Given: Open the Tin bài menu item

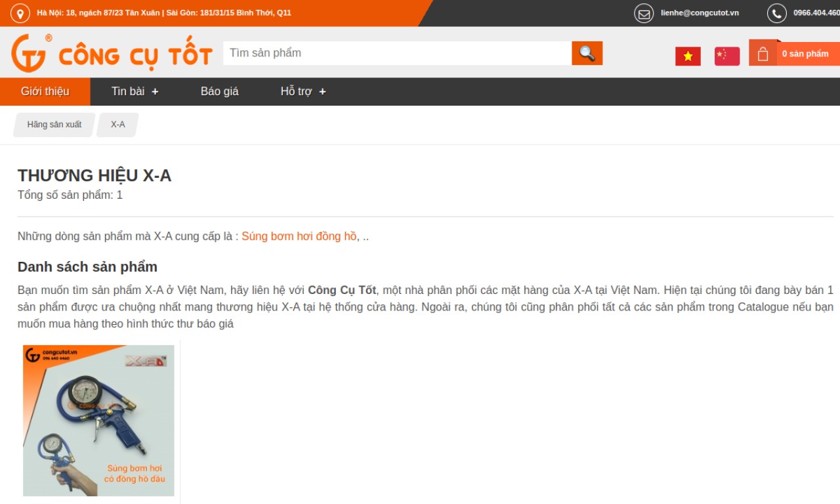Looking at the screenshot, I should [x=128, y=91].
